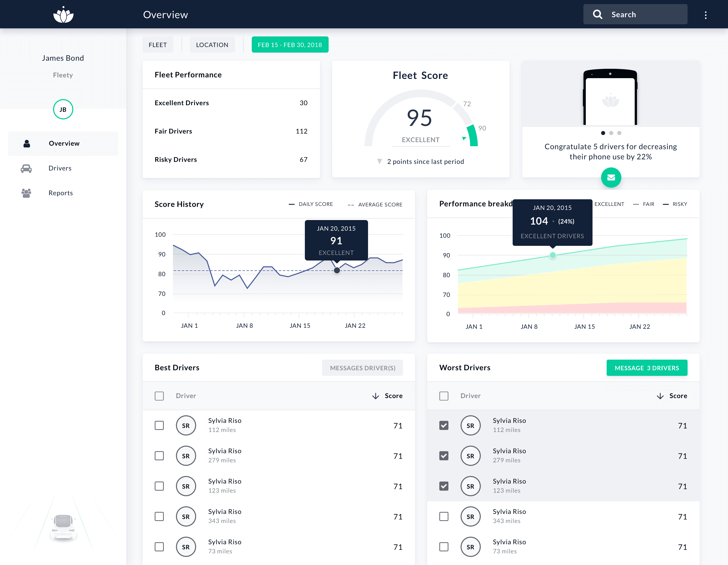Viewport: 728px width, 565px height.
Task: Click the search magnifier icon
Action: (x=598, y=14)
